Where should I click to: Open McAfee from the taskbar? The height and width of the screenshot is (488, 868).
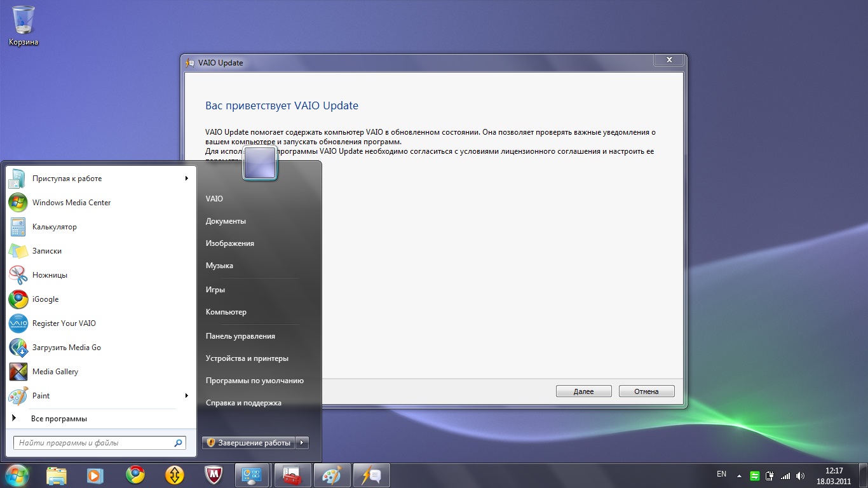pyautogui.click(x=214, y=475)
